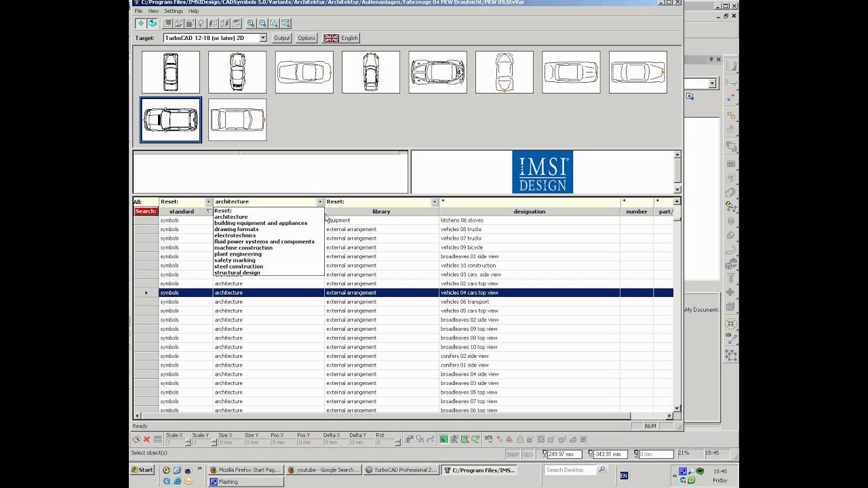Click the table's vertical scrollbar
The image size is (868, 488).
click(677, 305)
